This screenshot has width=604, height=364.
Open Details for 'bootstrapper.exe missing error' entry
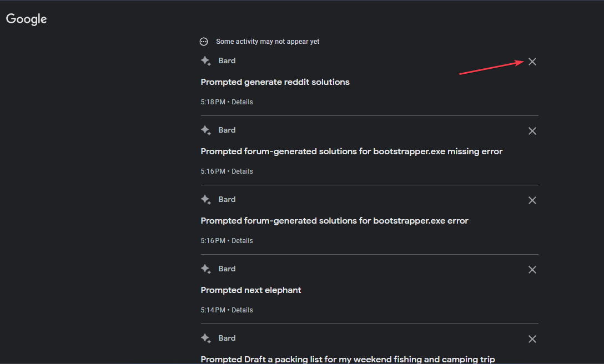coord(242,171)
